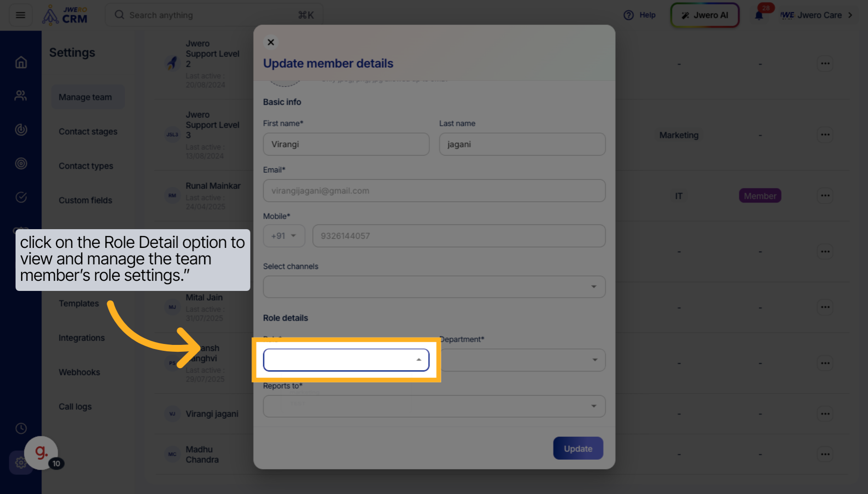Click the hamburger menu icon
The height and width of the screenshot is (494, 868).
click(21, 15)
